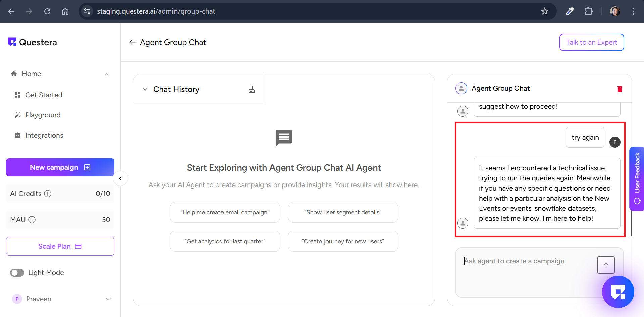Click the AI Credits 0/10 value

(x=103, y=194)
